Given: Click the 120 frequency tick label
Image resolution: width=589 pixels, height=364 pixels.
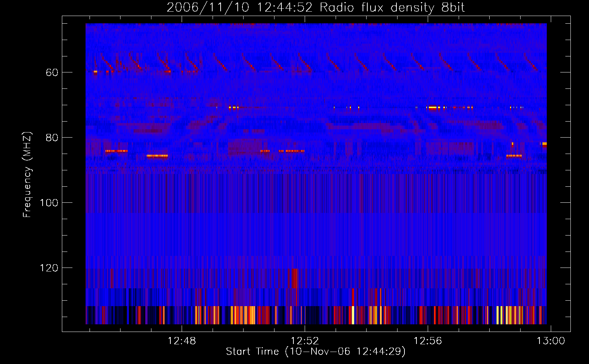Looking at the screenshot, I should coord(49,268).
